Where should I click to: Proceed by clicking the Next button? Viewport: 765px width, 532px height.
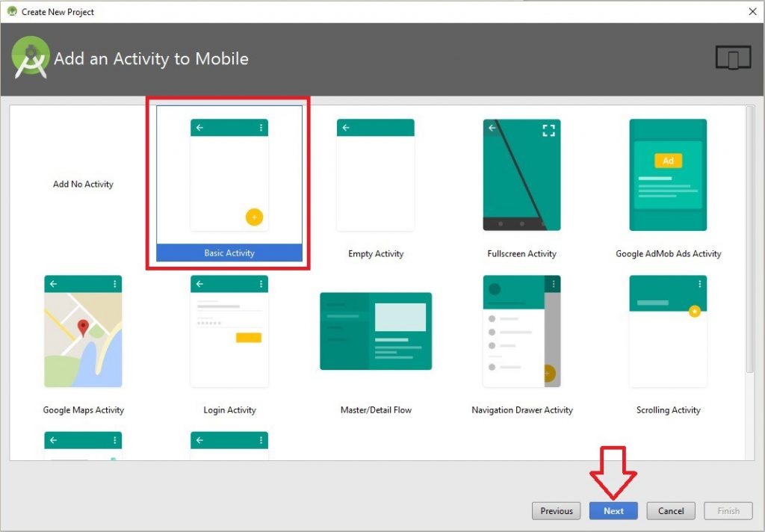613,510
